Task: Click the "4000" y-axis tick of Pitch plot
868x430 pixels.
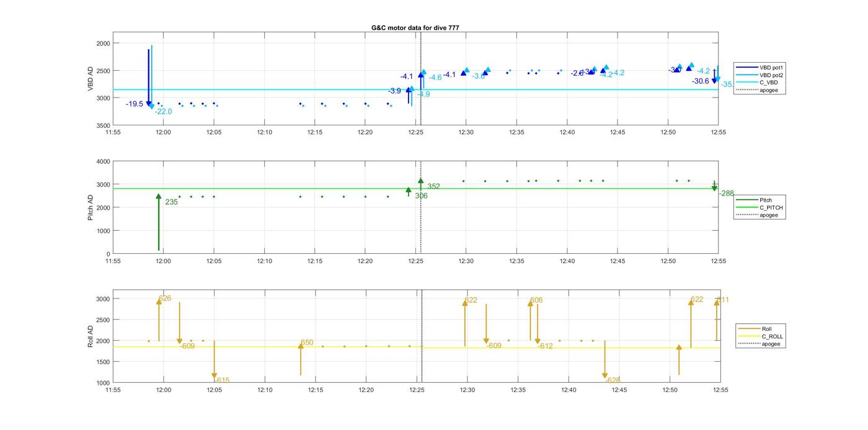Action: (x=102, y=162)
